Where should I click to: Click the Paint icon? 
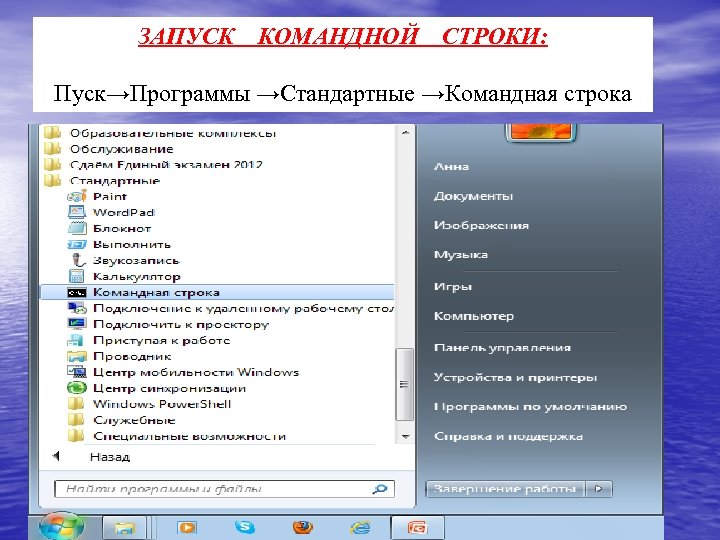pyautogui.click(x=77, y=197)
